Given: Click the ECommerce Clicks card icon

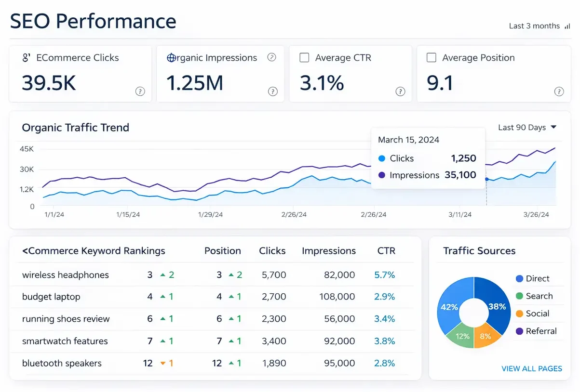Looking at the screenshot, I should (27, 58).
